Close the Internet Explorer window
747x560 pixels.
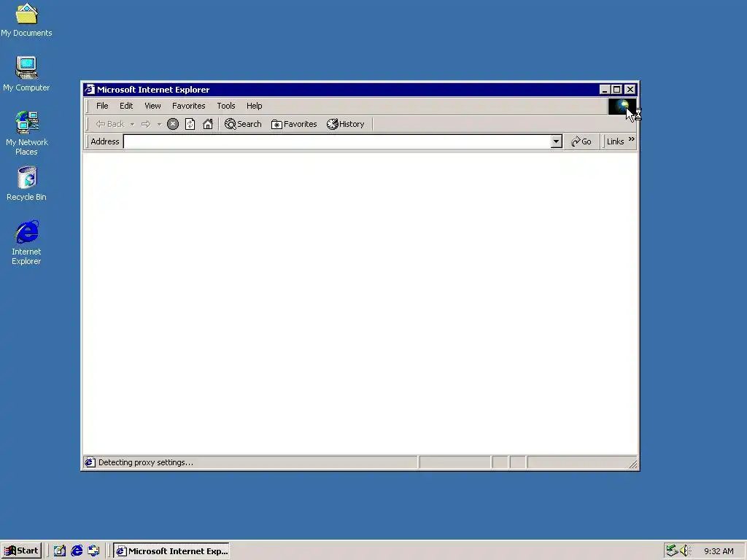pos(630,90)
